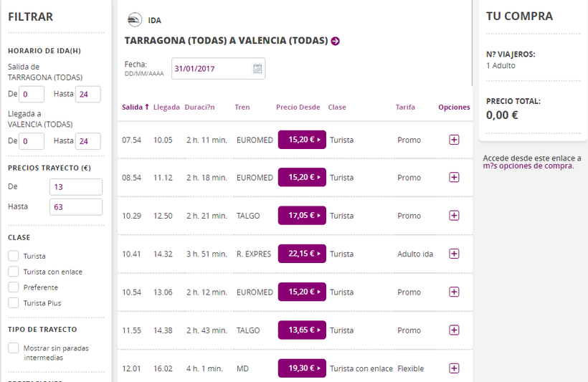Follow the opciones de compra link
The height and width of the screenshot is (382, 588).
point(528,166)
